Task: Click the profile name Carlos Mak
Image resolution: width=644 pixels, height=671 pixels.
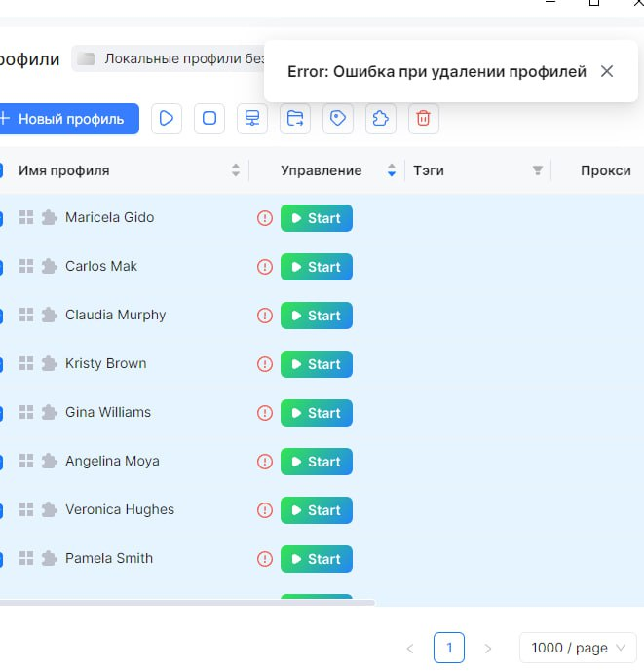Action: pyautogui.click(x=101, y=266)
